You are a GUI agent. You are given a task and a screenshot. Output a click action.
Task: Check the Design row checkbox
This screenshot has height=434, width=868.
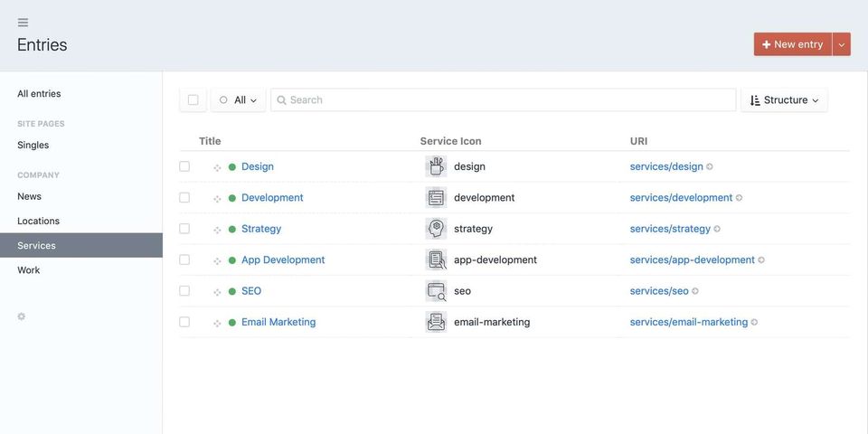point(184,166)
